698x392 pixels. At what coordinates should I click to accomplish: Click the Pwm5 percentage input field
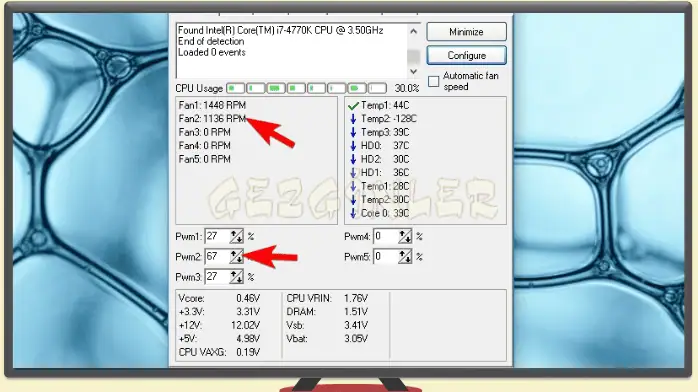pyautogui.click(x=386, y=257)
